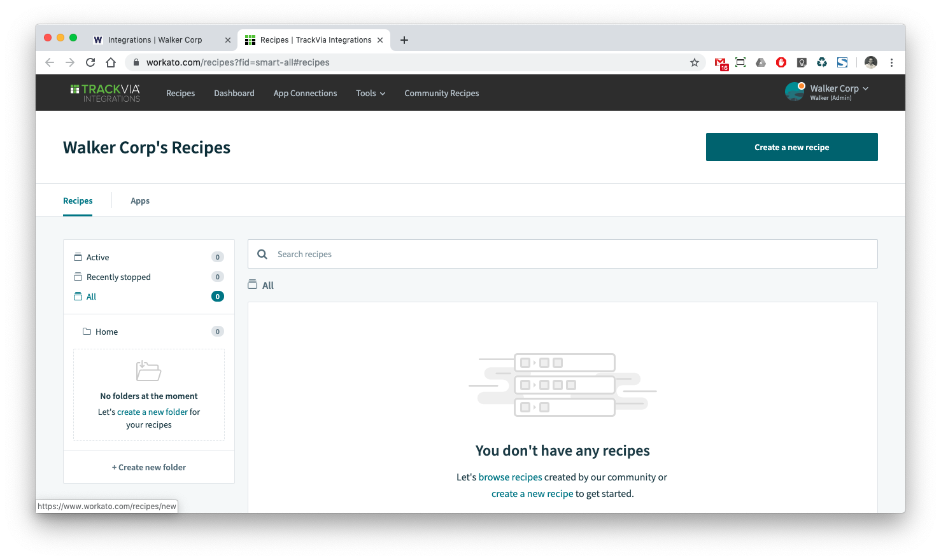Select Recently stopped filter

click(x=149, y=277)
